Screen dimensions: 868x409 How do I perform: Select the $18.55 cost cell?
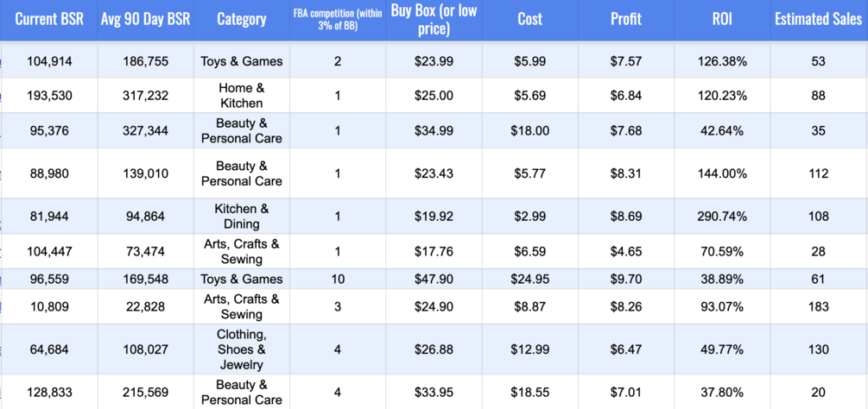(530, 393)
